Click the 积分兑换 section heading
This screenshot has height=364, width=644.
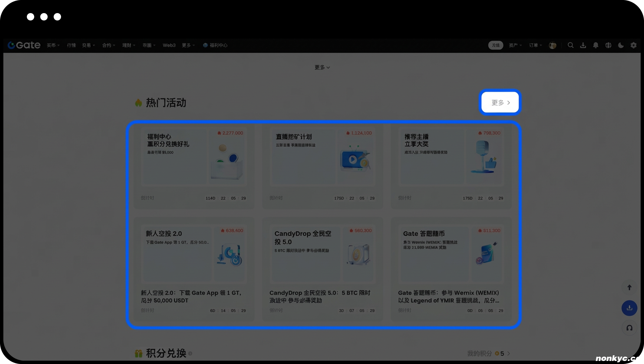pos(166,353)
